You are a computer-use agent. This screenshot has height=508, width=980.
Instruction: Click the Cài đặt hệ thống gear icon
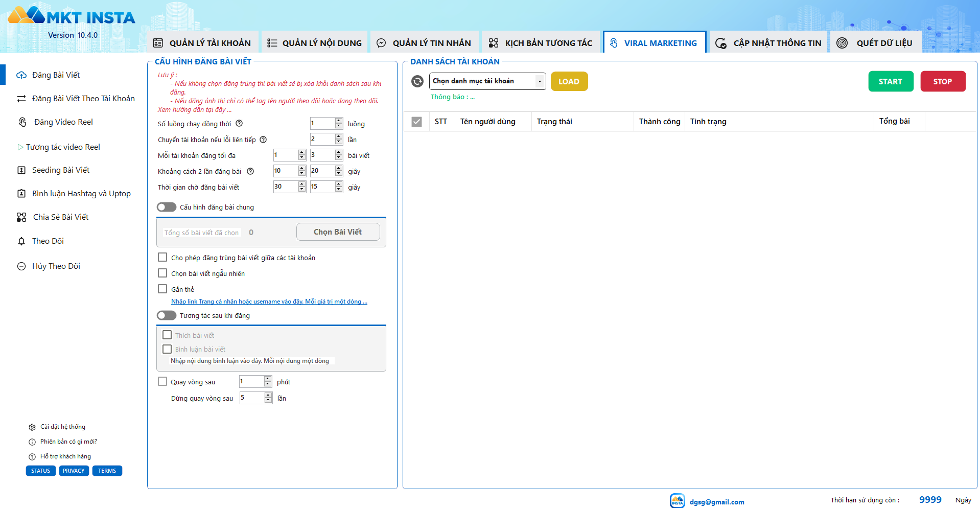pyautogui.click(x=32, y=427)
